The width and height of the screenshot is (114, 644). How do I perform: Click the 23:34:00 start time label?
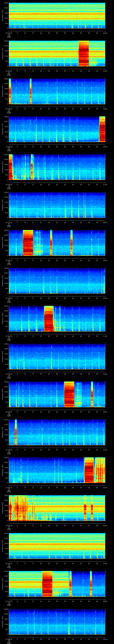(9, 488)
